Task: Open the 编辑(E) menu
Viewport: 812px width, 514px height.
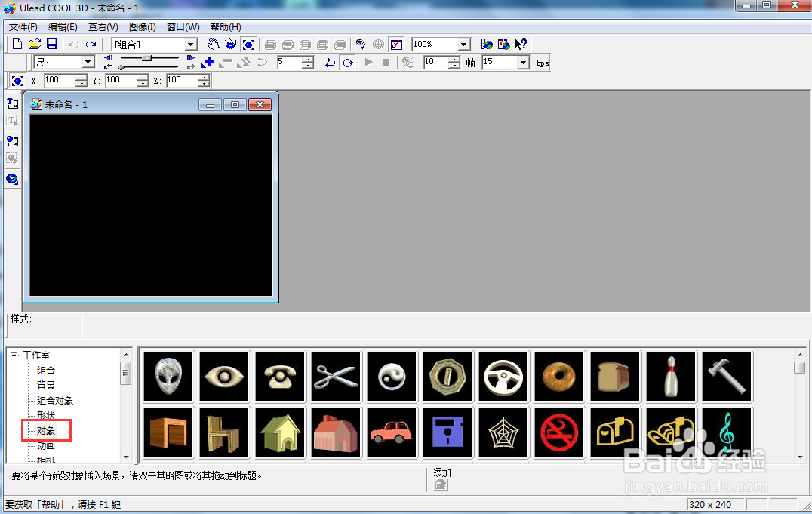Action: click(x=63, y=27)
